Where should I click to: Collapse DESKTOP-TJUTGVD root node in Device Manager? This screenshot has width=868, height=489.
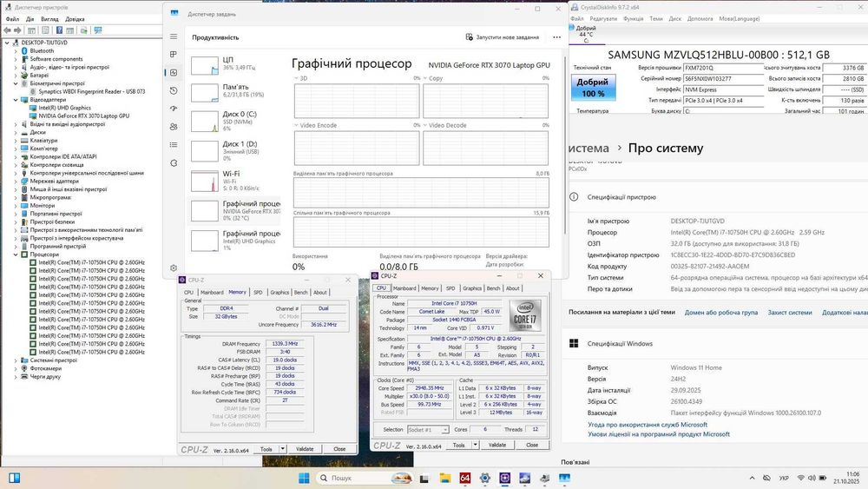tap(7, 43)
